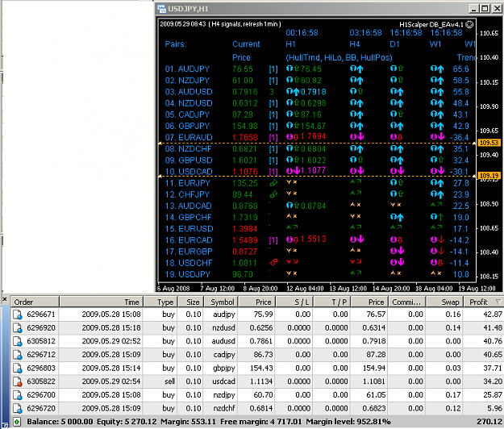Click open price 1.1134 for usdcad
The width and height of the screenshot is (504, 429).
(x=261, y=381)
